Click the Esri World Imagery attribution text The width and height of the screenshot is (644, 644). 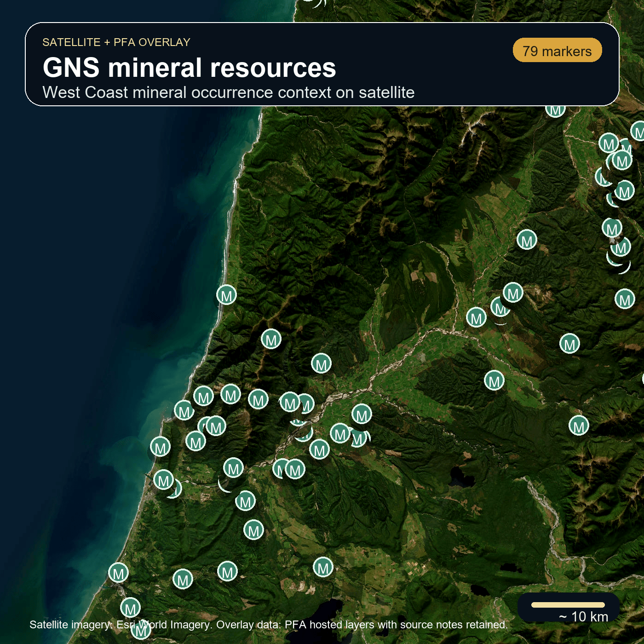click(268, 625)
